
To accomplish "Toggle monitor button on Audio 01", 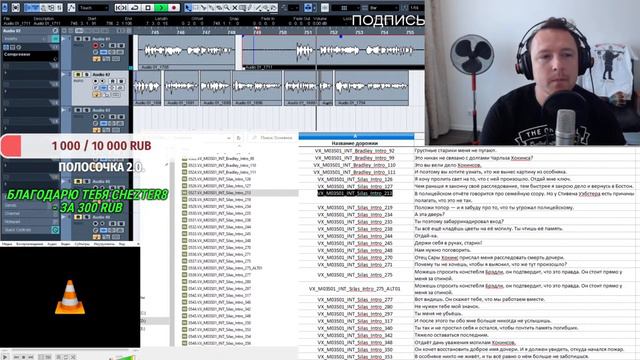I will [102, 46].
